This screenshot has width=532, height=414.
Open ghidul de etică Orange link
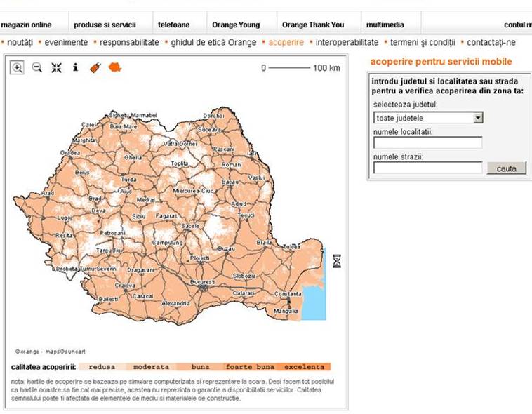tap(213, 42)
